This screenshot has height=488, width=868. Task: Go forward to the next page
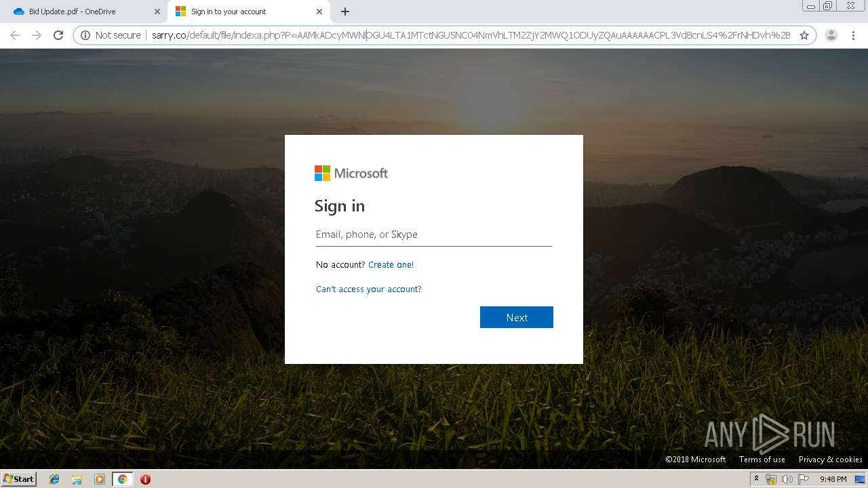[37, 35]
